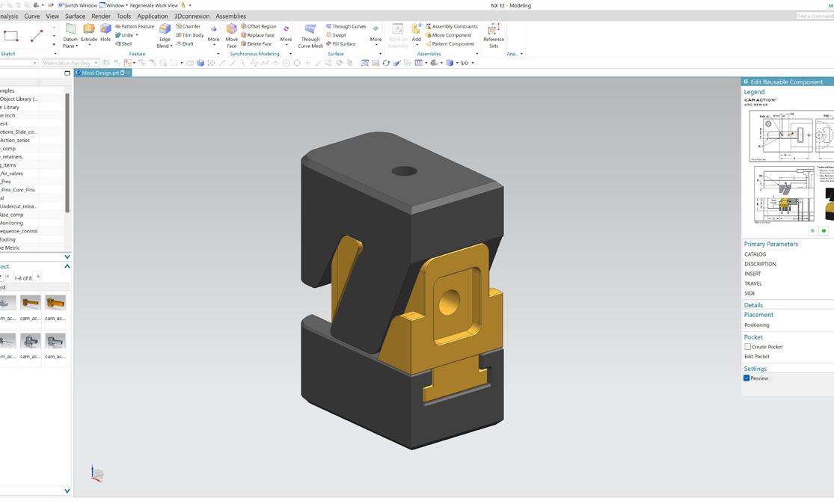Switch to the Application tab
The width and height of the screenshot is (834, 504).
click(x=152, y=16)
